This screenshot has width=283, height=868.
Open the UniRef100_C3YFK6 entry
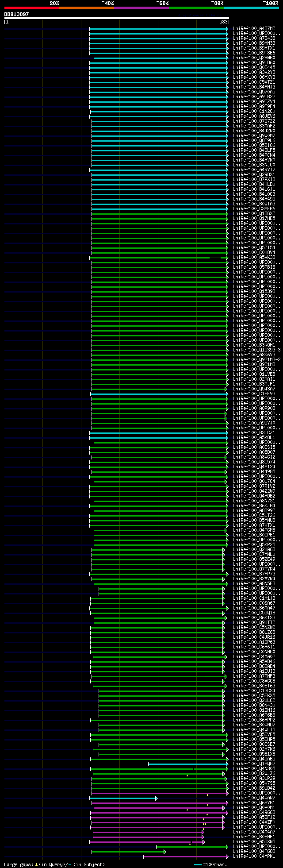254,209
